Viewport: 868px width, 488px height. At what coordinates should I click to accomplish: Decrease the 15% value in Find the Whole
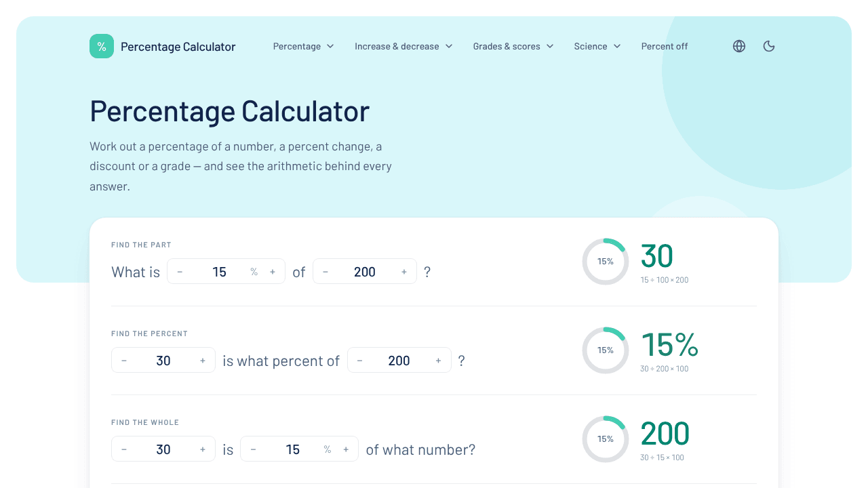coord(253,449)
